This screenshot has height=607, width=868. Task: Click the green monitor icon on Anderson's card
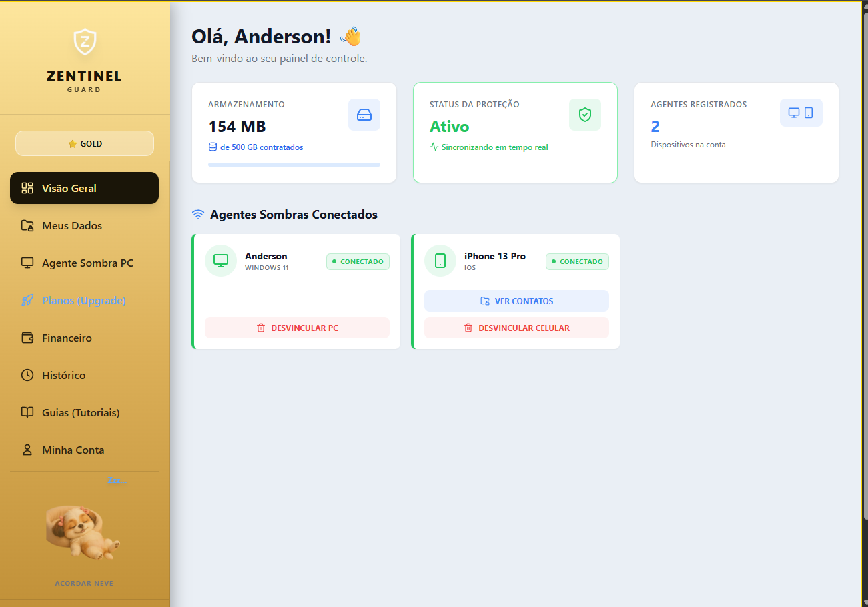(x=221, y=261)
